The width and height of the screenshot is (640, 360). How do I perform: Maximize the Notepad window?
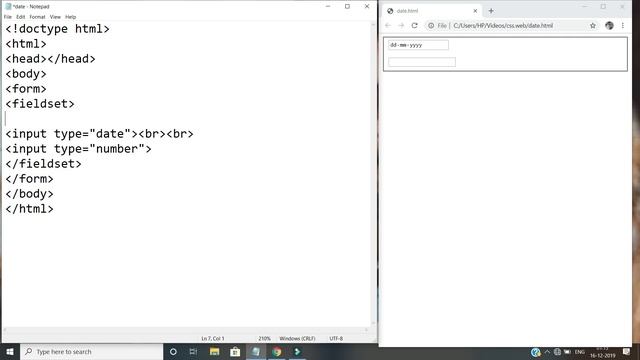[x=347, y=7]
